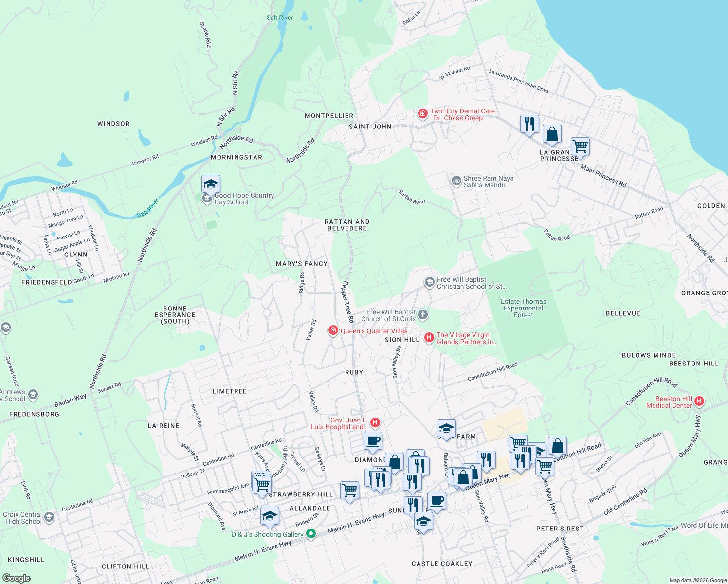This screenshot has height=584, width=728.
Task: Select the hospital marker for Gov. Juan F. Luis Hospital
Action: (374, 421)
